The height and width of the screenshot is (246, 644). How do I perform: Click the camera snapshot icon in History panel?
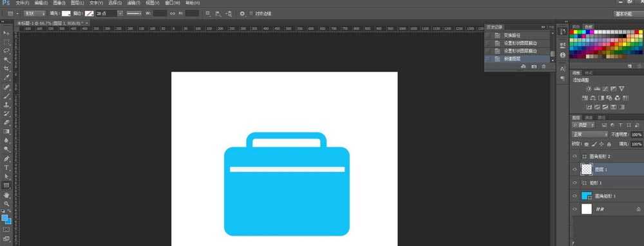(534, 66)
